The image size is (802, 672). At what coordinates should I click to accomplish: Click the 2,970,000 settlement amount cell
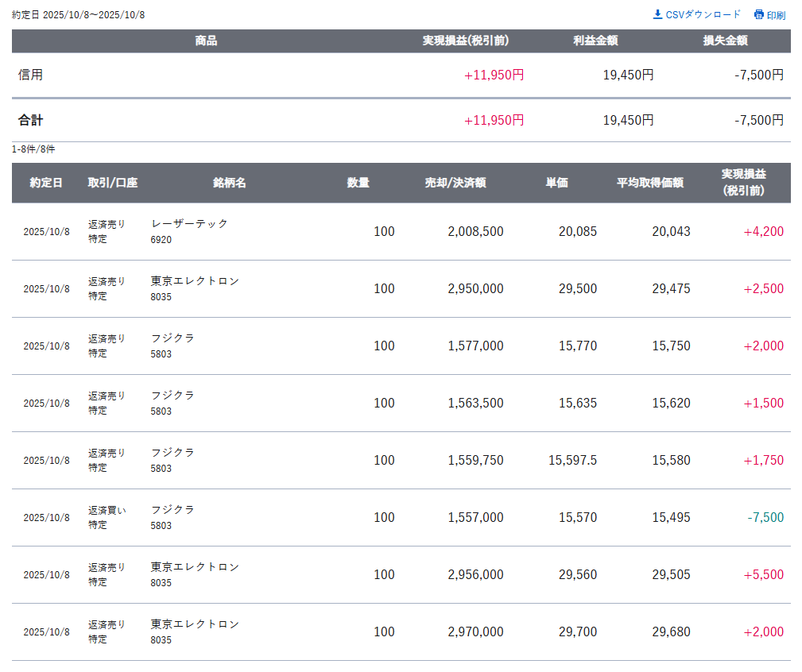point(475,631)
